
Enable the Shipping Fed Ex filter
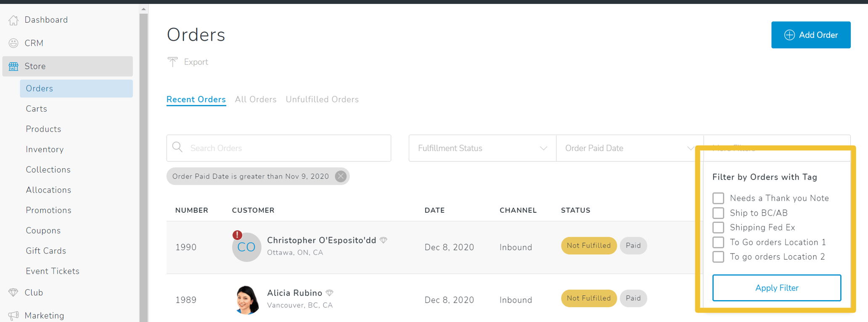click(x=718, y=227)
